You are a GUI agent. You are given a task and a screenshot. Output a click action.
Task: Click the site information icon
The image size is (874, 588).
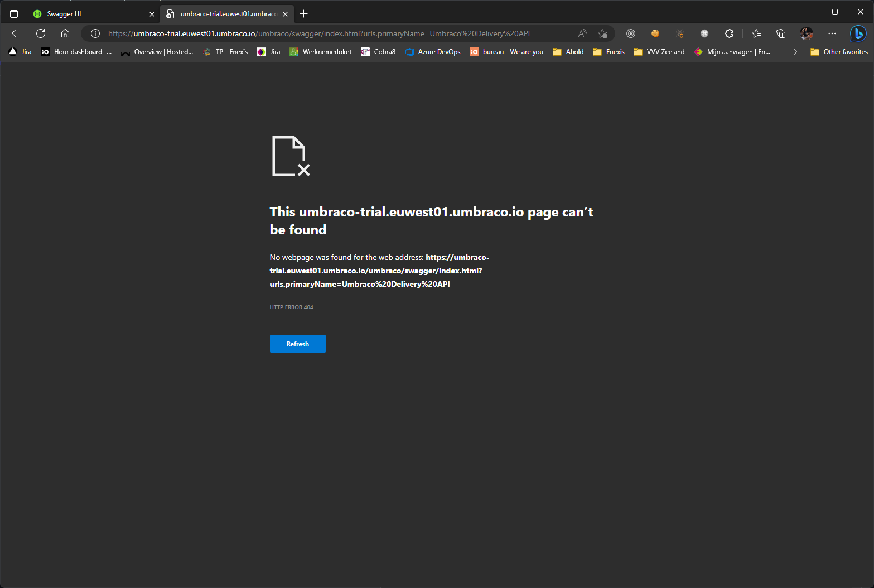[95, 33]
